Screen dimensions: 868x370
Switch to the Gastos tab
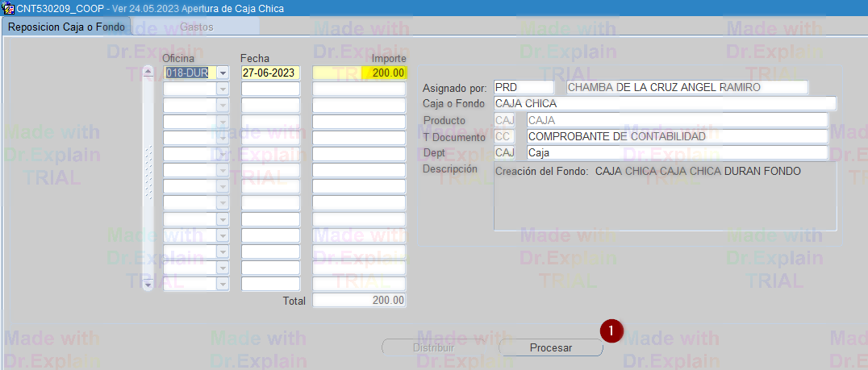click(x=198, y=27)
